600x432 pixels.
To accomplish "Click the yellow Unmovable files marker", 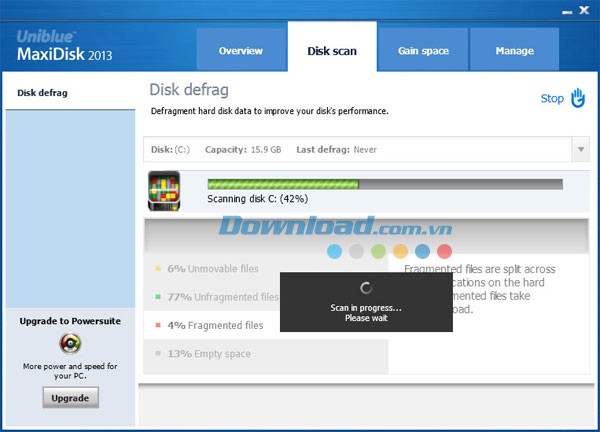I will (x=158, y=269).
